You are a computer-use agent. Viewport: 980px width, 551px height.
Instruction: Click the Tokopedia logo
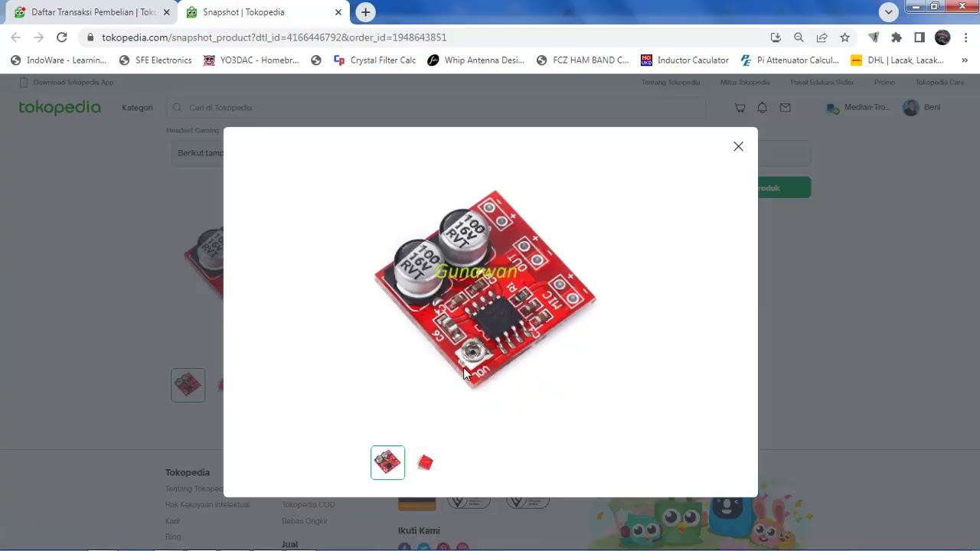pyautogui.click(x=60, y=107)
